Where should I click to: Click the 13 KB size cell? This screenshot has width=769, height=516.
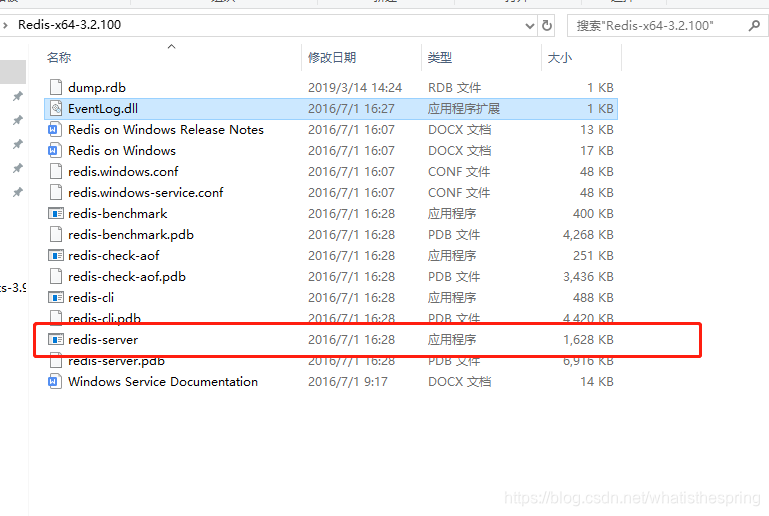[x=597, y=129]
